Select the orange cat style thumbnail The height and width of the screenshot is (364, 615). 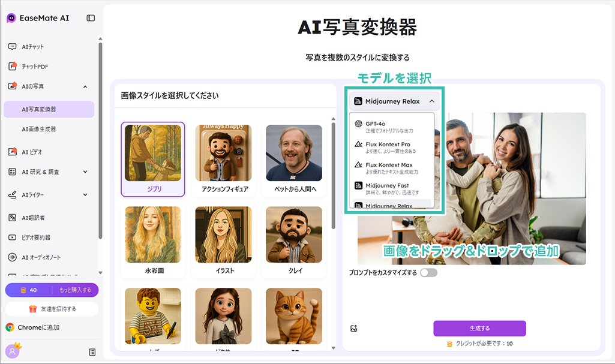294,317
